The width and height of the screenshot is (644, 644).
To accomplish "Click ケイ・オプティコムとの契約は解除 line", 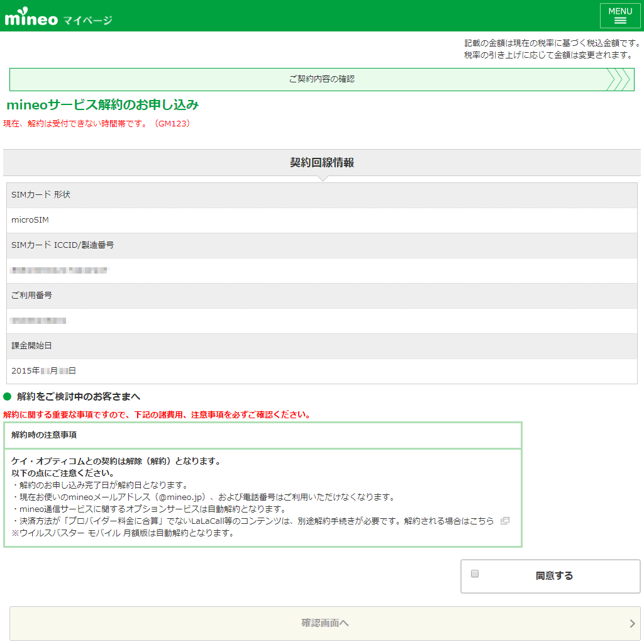I will pyautogui.click(x=116, y=461).
